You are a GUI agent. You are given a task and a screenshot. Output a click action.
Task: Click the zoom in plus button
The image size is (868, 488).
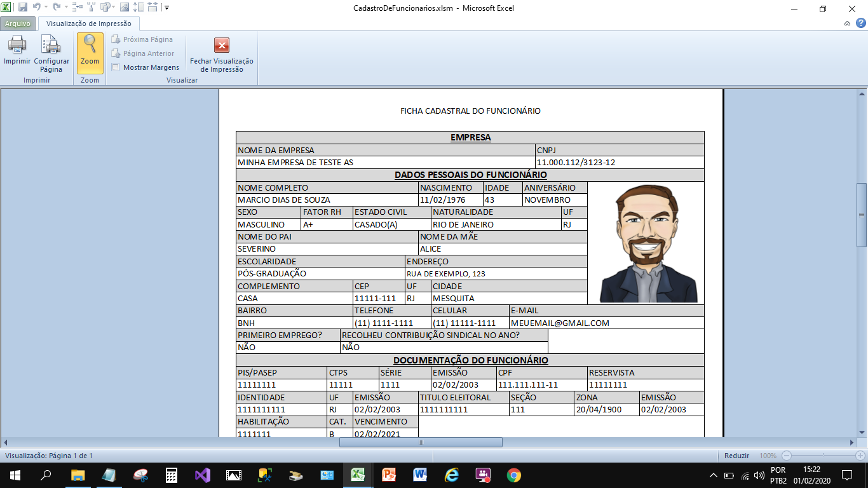(860, 456)
